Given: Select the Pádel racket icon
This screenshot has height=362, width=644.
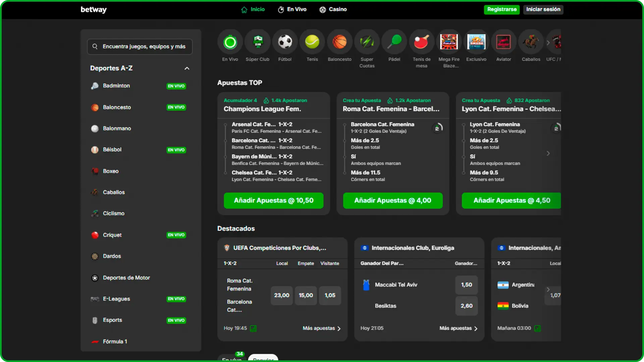Looking at the screenshot, I should (394, 42).
